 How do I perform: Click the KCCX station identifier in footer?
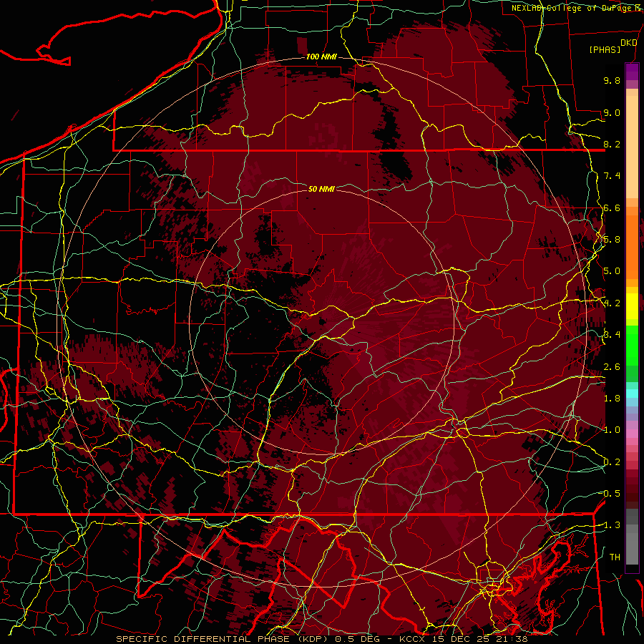click(x=412, y=639)
